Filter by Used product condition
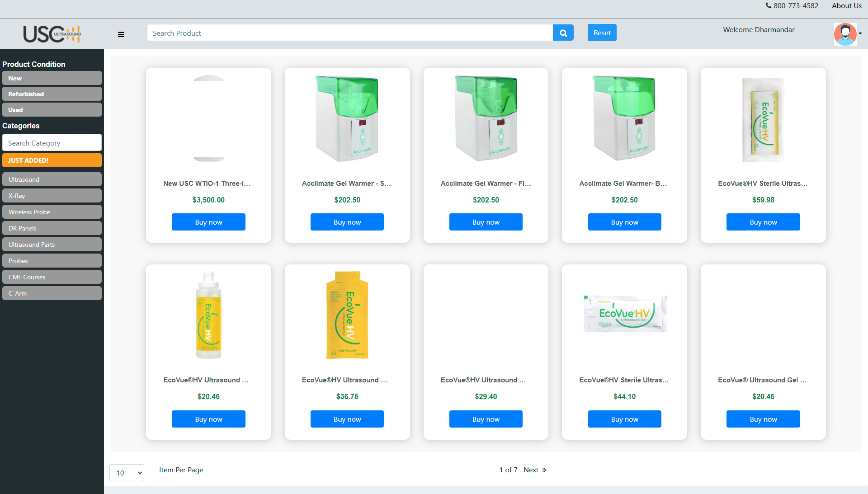The height and width of the screenshot is (494, 868). click(x=52, y=110)
